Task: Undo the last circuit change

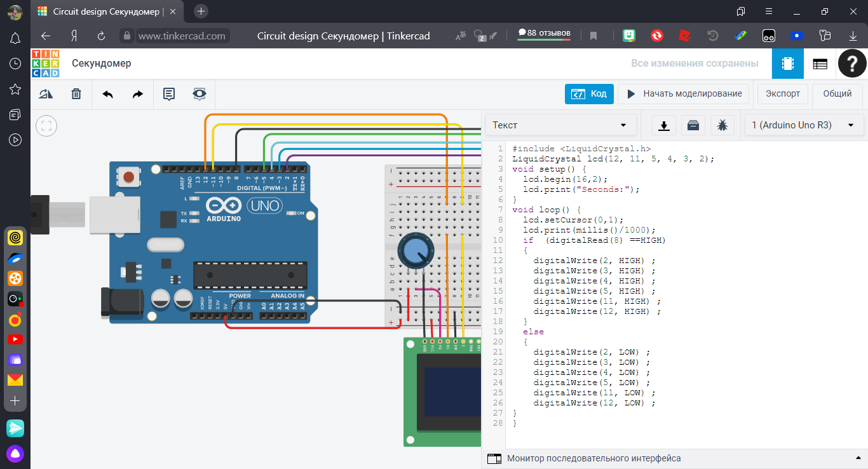Action: click(107, 94)
